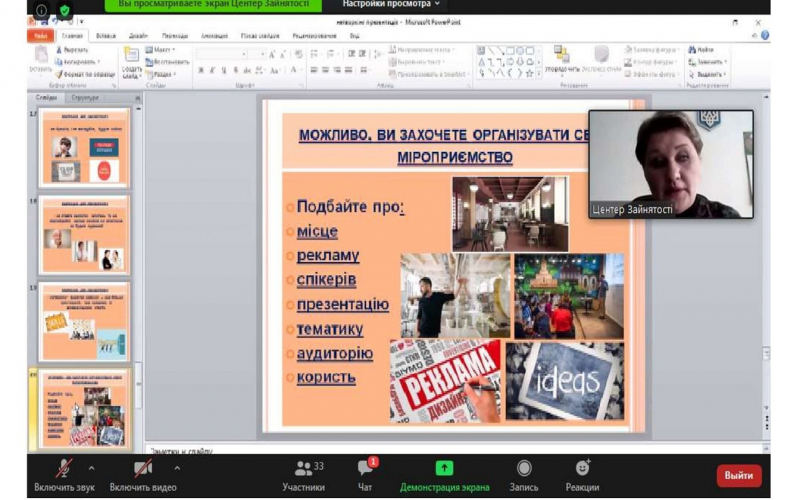Screen dimensions: 800x500
Task: Click the meeting info circle icon
Action: [x=41, y=10]
